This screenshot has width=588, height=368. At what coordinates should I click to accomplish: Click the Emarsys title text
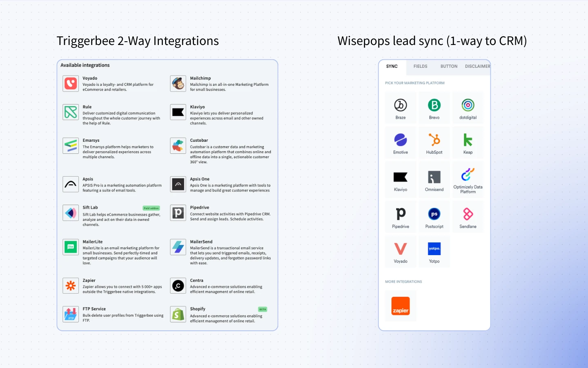91,140
